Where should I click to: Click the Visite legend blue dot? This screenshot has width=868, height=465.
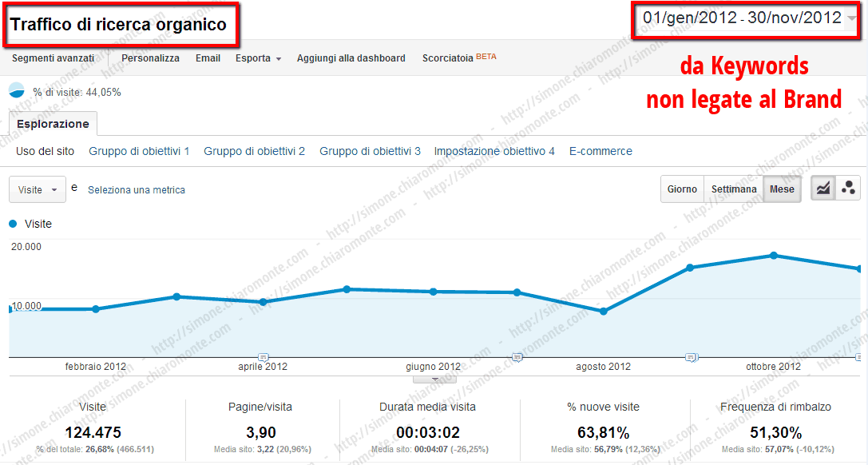pyautogui.click(x=13, y=225)
